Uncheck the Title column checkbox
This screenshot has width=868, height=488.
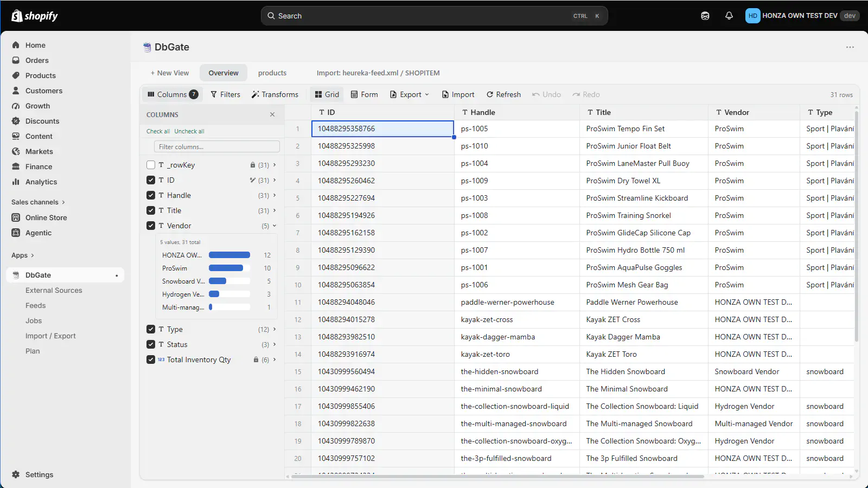click(151, 210)
